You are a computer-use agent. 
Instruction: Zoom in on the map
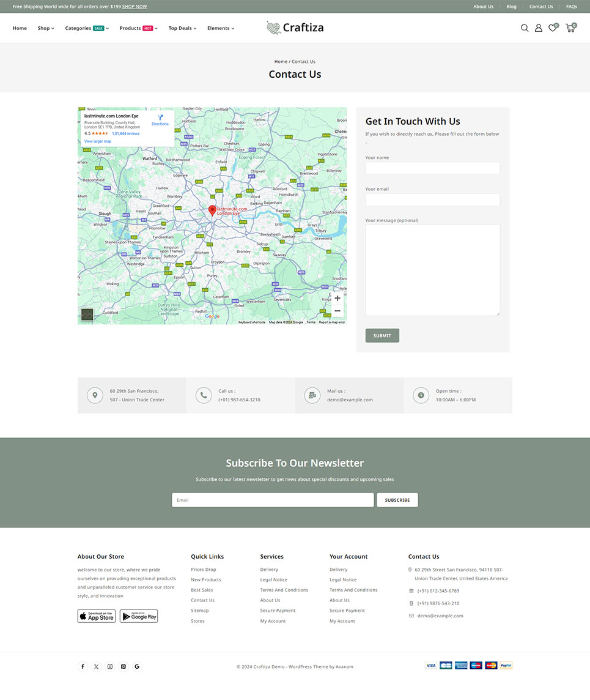click(337, 299)
